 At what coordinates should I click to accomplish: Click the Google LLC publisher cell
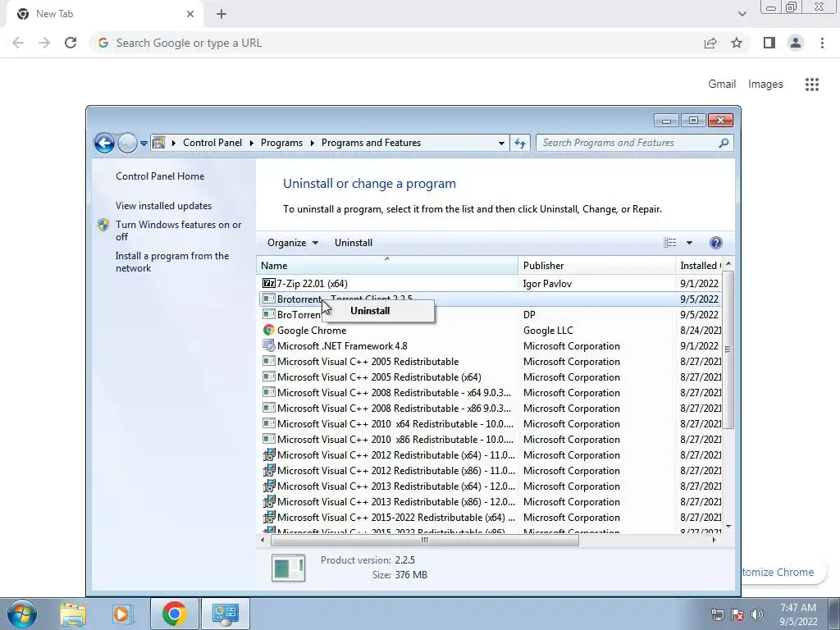(x=548, y=331)
